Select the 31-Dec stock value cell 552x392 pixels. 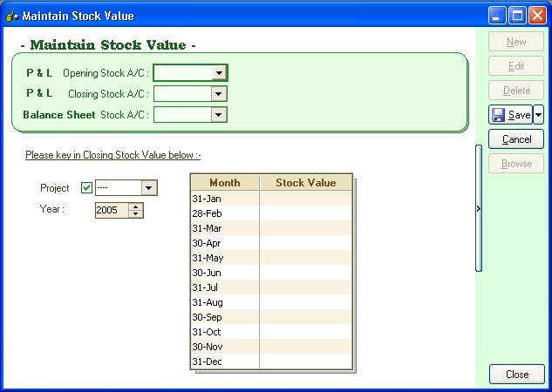click(x=305, y=362)
